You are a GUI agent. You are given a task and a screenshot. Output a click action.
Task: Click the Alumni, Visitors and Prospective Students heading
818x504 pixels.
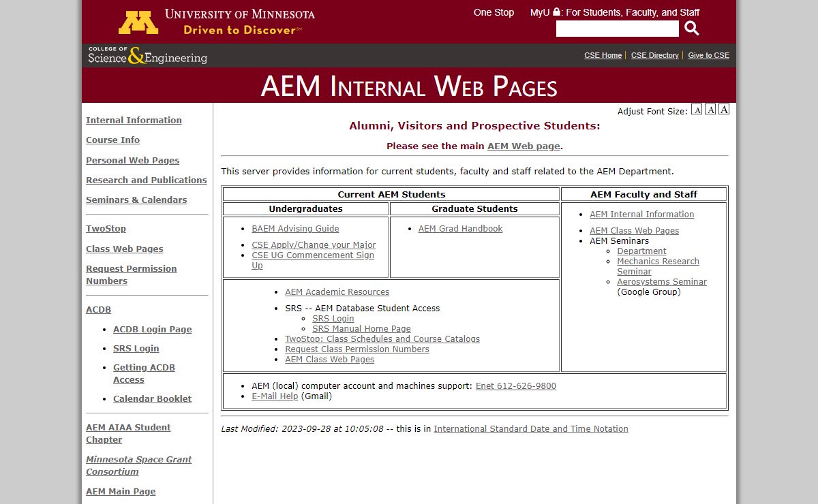[x=474, y=125]
